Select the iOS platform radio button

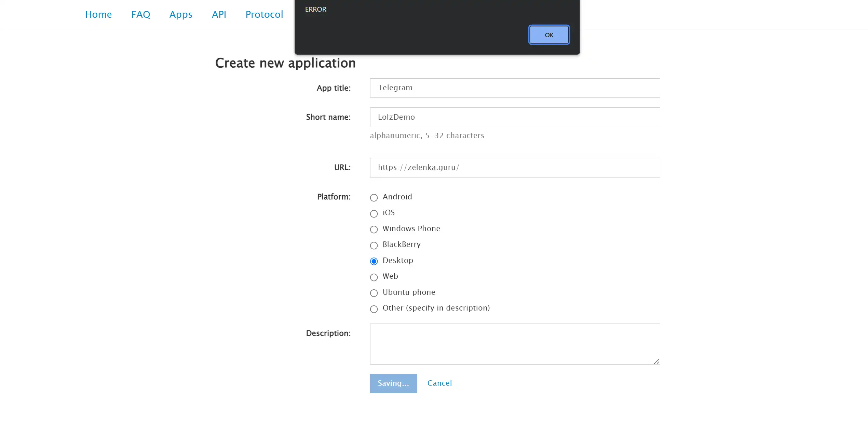(374, 214)
